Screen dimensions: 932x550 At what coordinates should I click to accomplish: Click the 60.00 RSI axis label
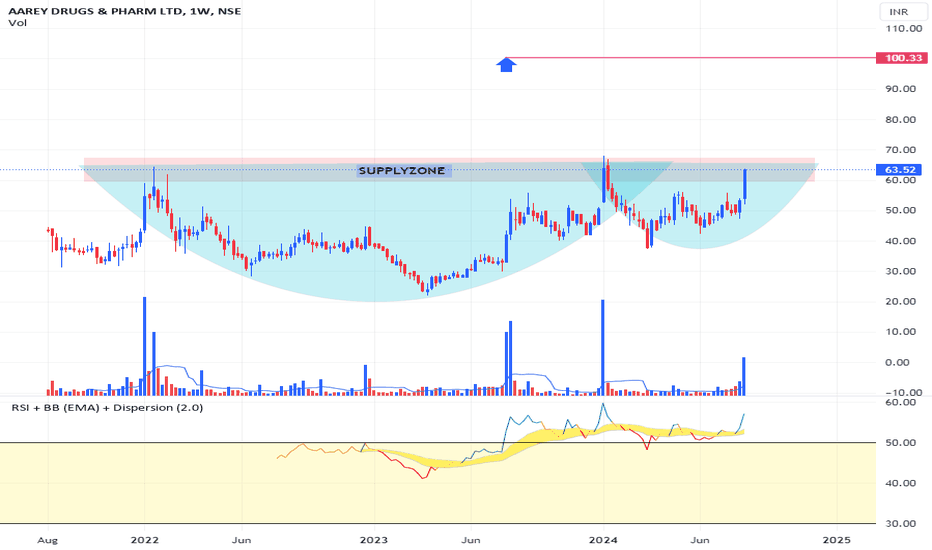coord(900,402)
